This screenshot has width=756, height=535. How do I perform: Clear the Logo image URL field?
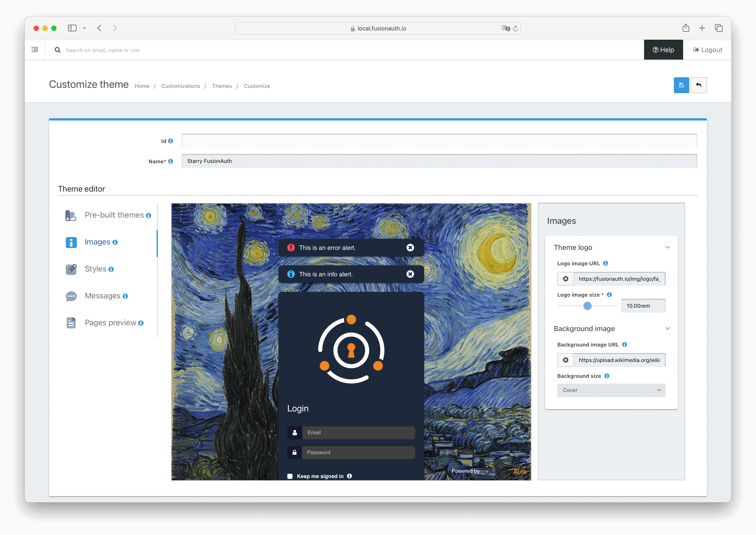tap(565, 279)
